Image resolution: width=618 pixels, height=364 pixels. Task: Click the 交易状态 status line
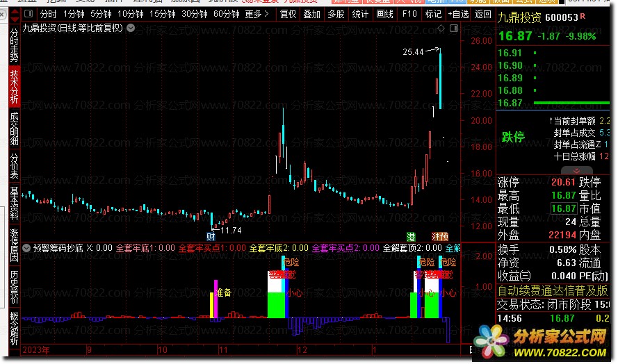(x=553, y=304)
